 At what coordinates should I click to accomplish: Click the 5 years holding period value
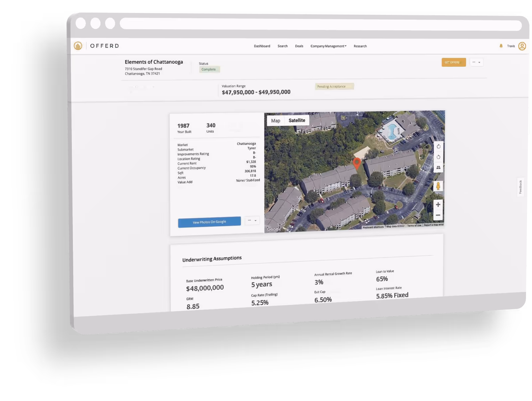262,285
